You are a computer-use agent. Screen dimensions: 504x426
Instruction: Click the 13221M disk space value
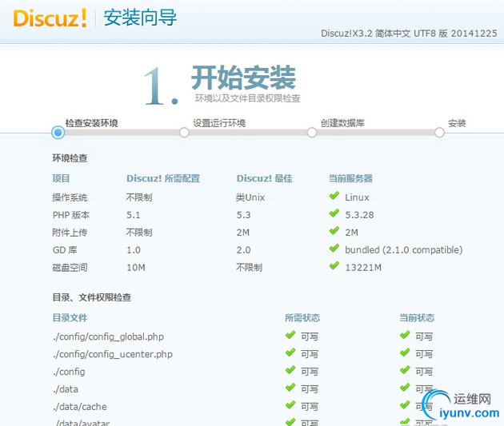coord(363,268)
